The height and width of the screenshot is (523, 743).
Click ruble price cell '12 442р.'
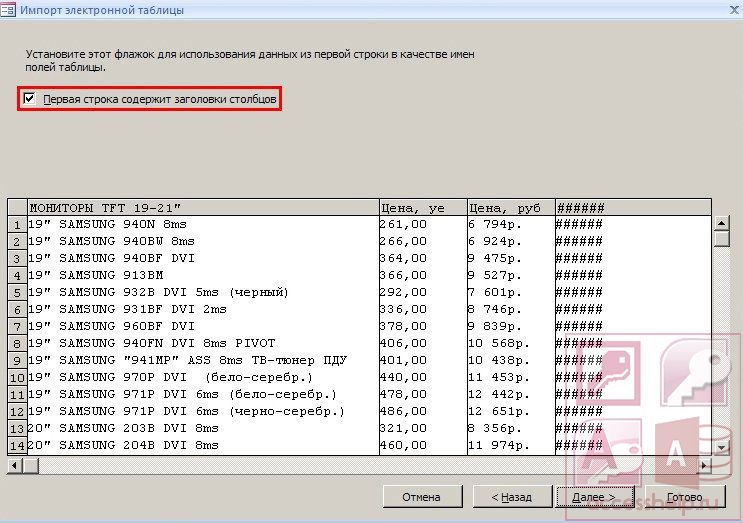point(511,395)
